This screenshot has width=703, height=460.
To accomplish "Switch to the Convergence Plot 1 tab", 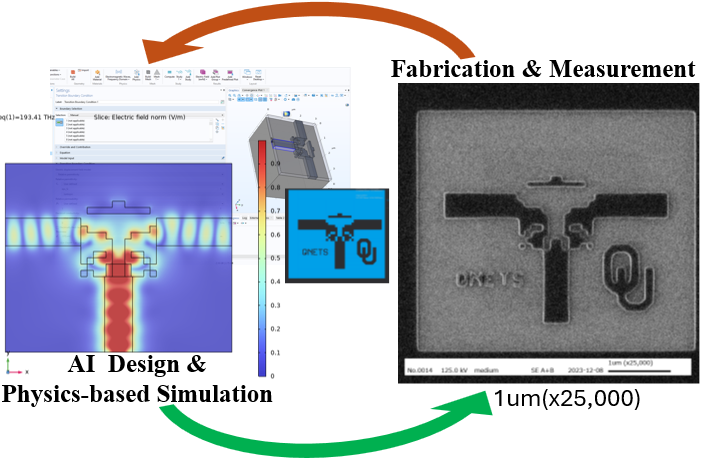I will click(x=253, y=91).
